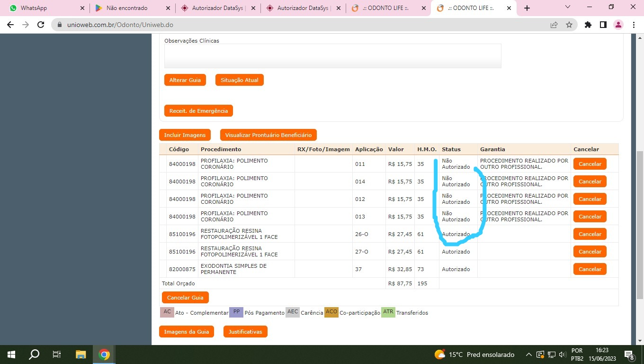Select the Total Orçado value R$ 87,75
This screenshot has width=644, height=364.
(400, 283)
